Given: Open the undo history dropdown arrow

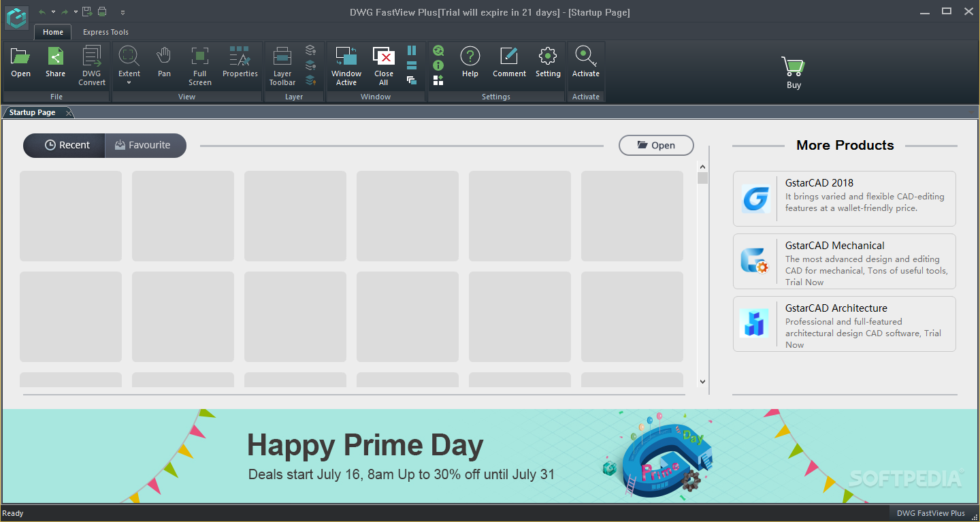Looking at the screenshot, I should pos(53,12).
